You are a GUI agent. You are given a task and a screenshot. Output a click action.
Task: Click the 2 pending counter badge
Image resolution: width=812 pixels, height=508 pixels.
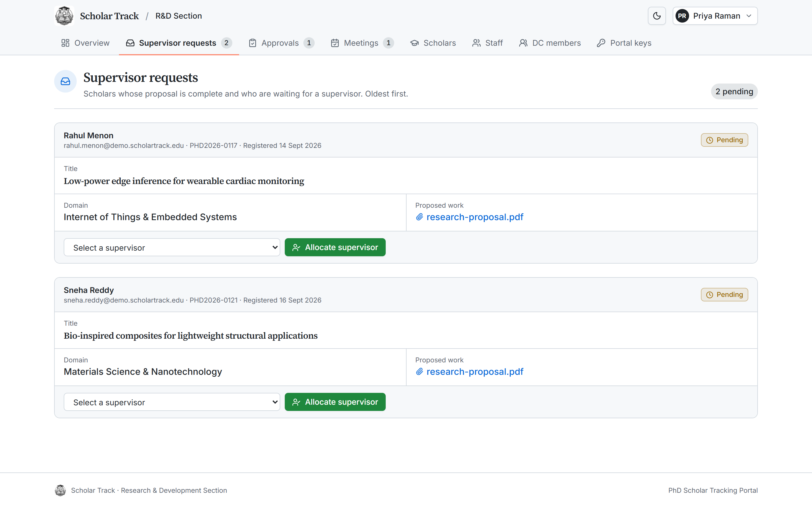(x=734, y=91)
